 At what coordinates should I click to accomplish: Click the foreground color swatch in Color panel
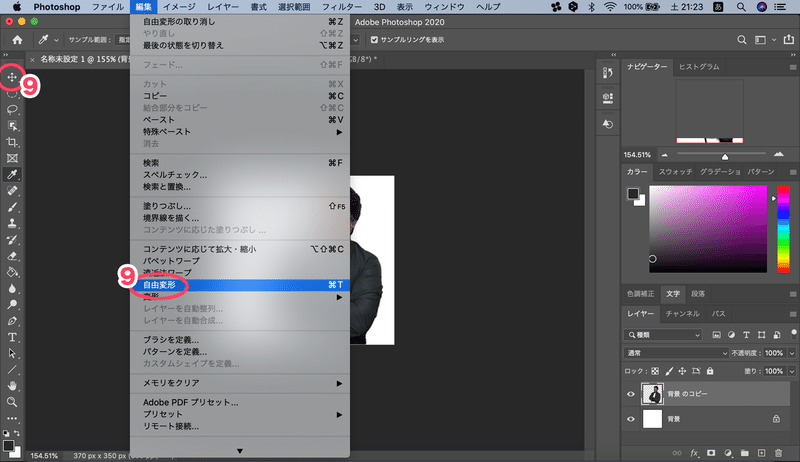(x=633, y=193)
